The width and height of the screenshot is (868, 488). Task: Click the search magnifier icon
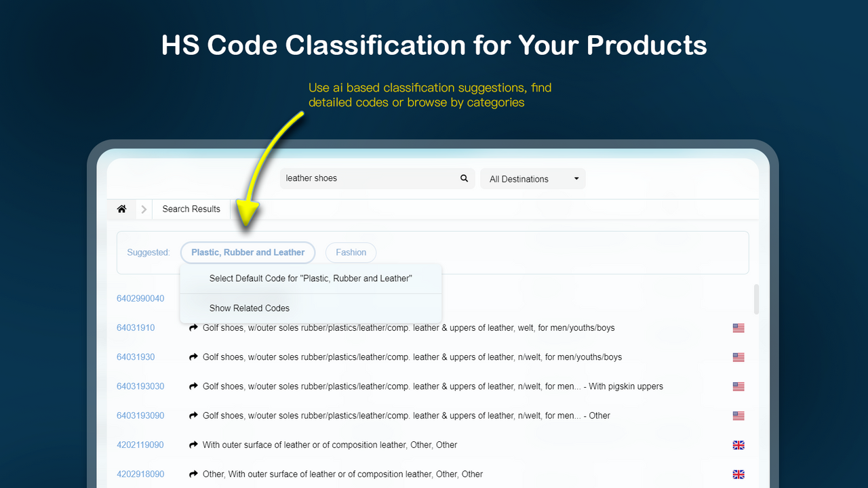click(464, 178)
